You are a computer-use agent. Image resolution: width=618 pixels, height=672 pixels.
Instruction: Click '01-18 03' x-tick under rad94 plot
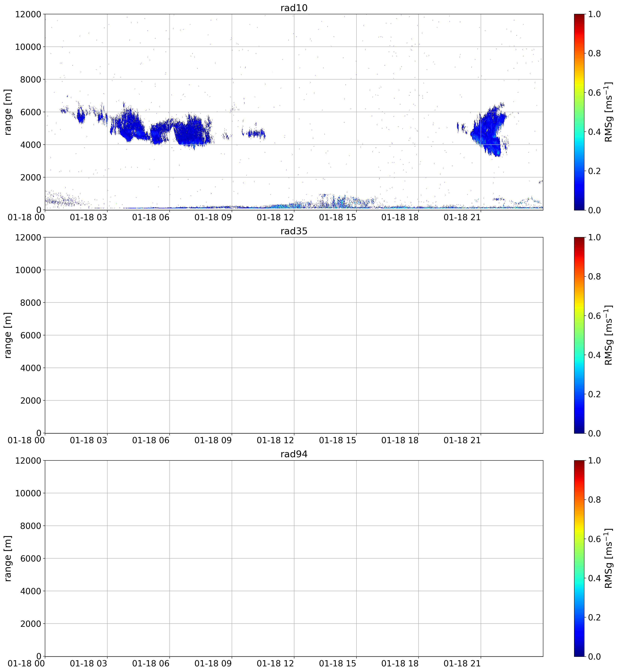coord(88,663)
